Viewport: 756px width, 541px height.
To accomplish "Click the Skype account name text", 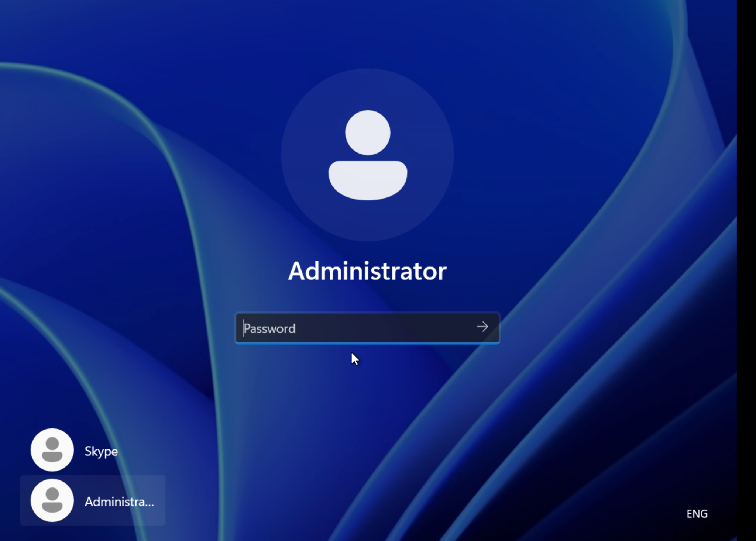I will coord(101,451).
